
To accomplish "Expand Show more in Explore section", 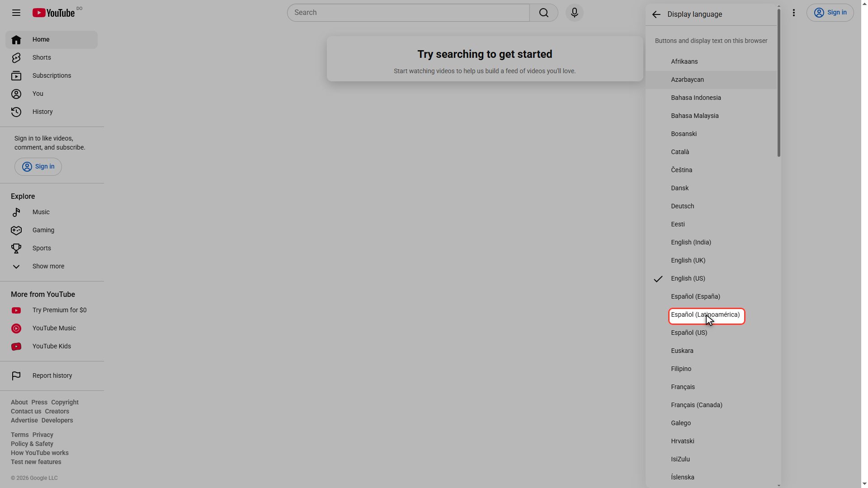I will tap(52, 267).
